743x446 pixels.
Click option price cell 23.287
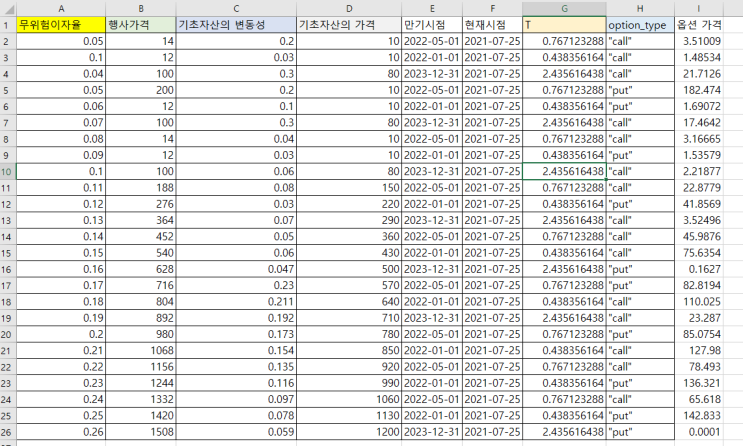pos(698,318)
